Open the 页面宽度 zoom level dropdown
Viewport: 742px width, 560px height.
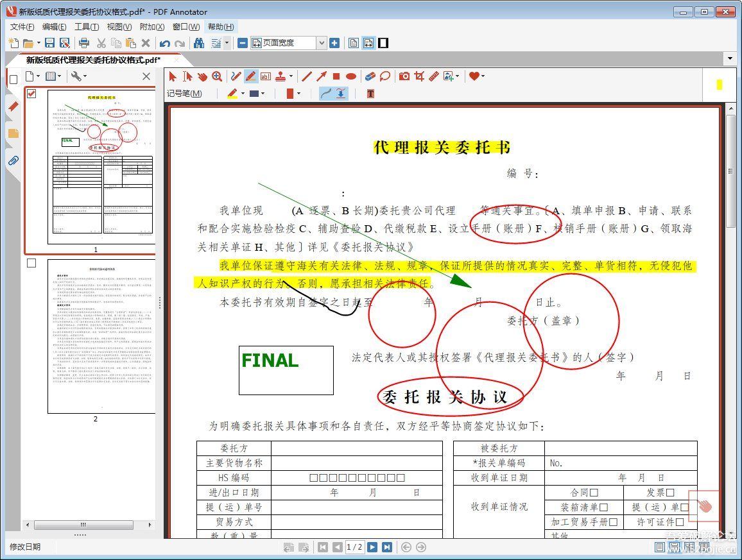323,42
